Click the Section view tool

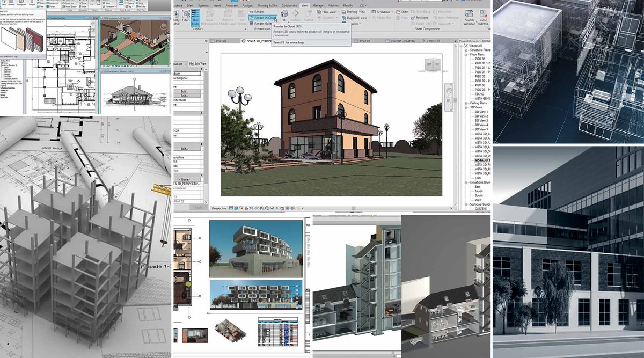tap(295, 14)
